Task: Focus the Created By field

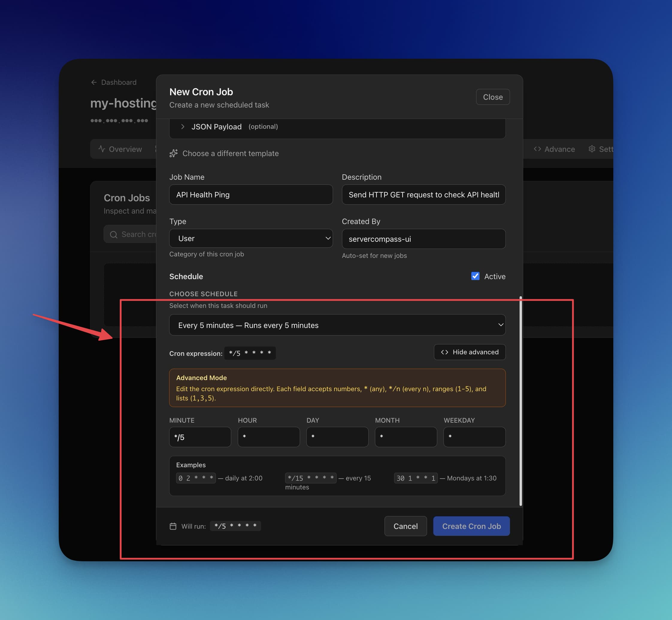Action: click(423, 239)
